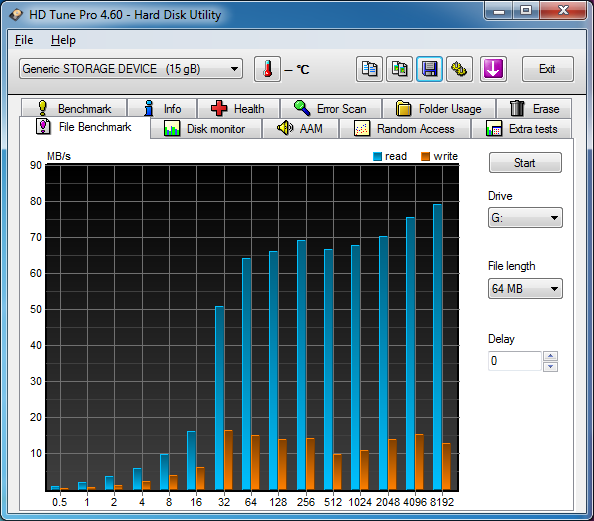Click the save screenshot floppy disk icon
This screenshot has width=594, height=521.
[x=429, y=69]
